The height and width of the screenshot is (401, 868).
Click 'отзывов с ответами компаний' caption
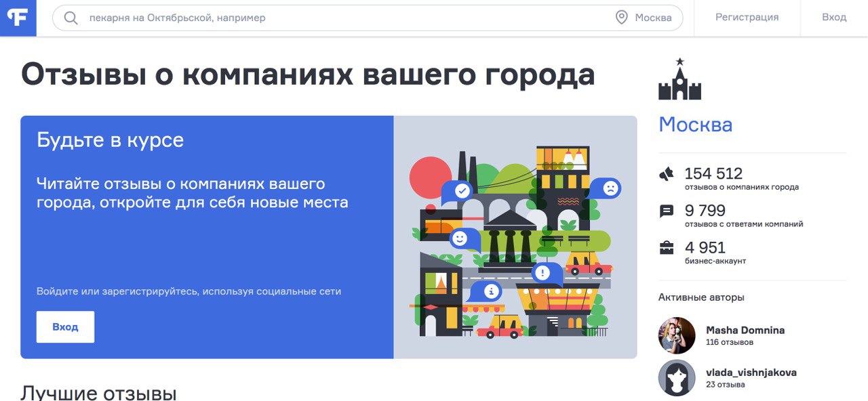pos(744,224)
